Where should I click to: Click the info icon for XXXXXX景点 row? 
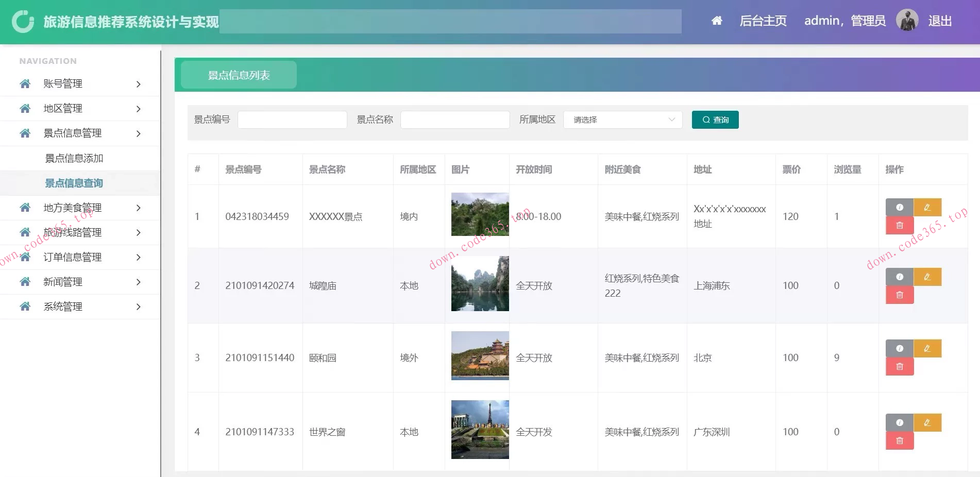[x=900, y=207]
